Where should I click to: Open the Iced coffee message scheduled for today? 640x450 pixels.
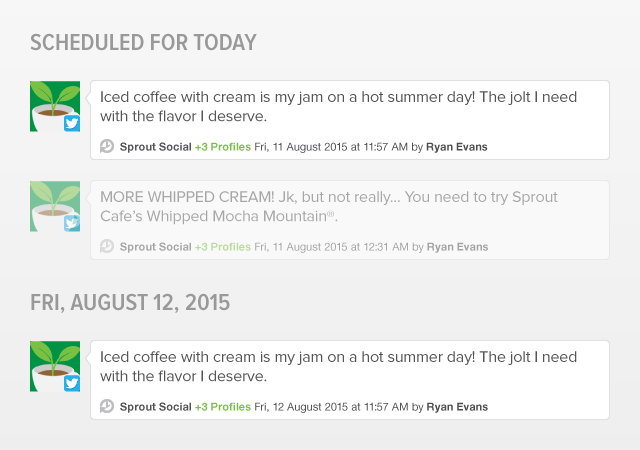coord(350,120)
